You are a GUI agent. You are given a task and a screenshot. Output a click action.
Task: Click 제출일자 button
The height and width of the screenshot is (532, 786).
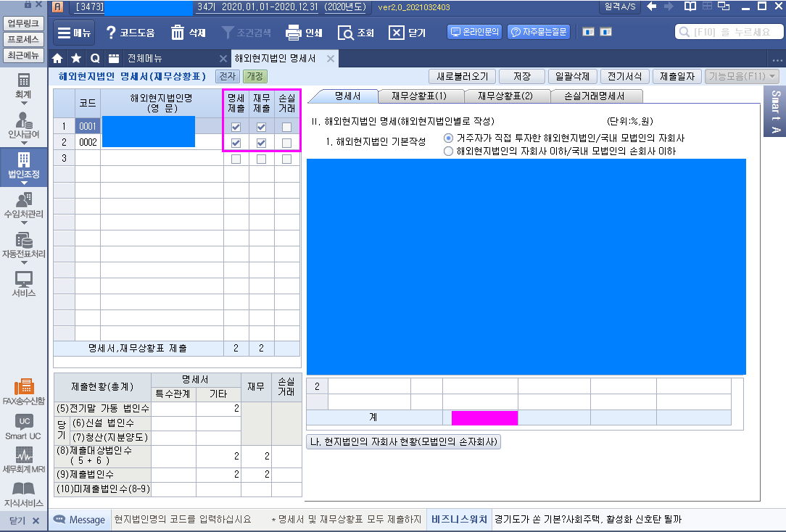click(677, 77)
